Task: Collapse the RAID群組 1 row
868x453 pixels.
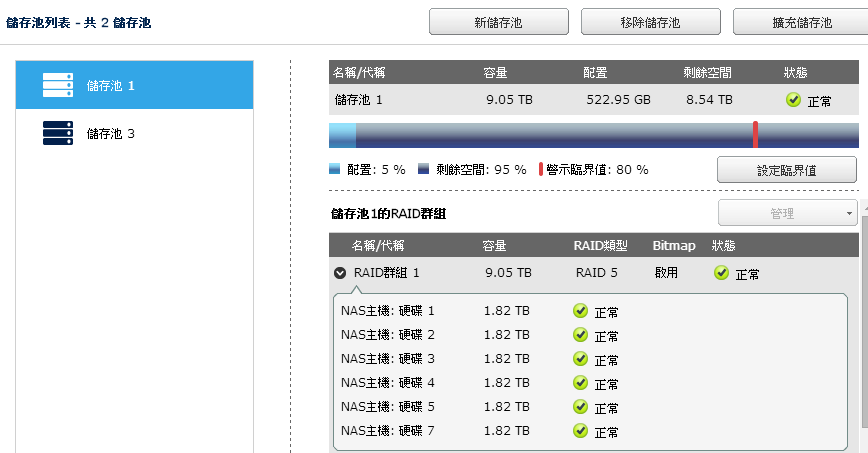Action: 340,273
